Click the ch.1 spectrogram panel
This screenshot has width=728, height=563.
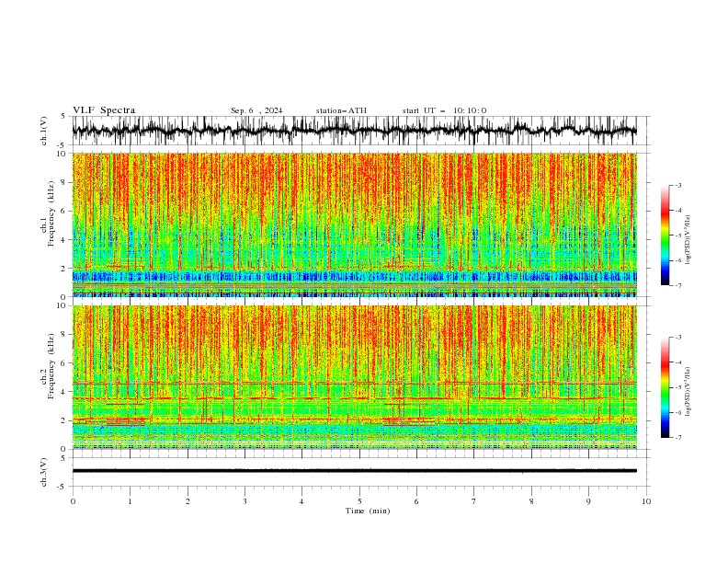pyautogui.click(x=354, y=224)
